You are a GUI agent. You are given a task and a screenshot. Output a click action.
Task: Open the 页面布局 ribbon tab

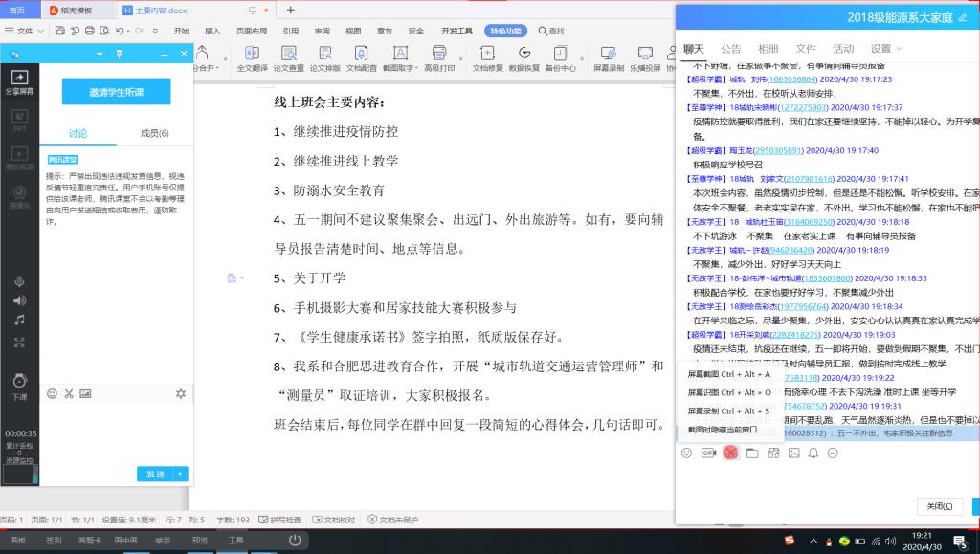(252, 31)
